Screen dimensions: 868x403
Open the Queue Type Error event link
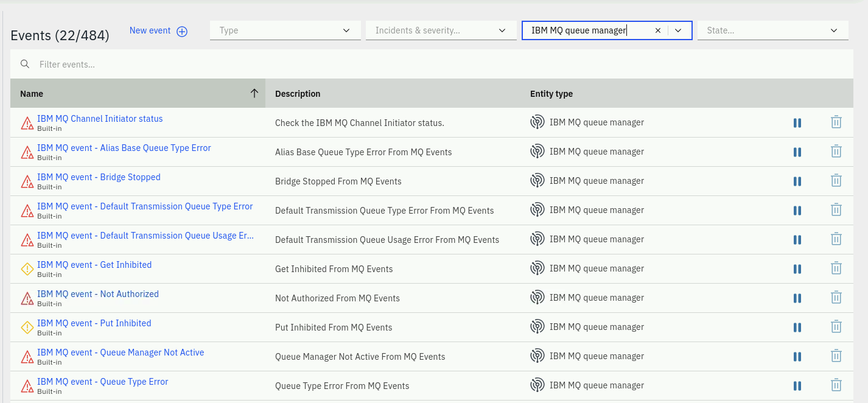click(x=103, y=382)
